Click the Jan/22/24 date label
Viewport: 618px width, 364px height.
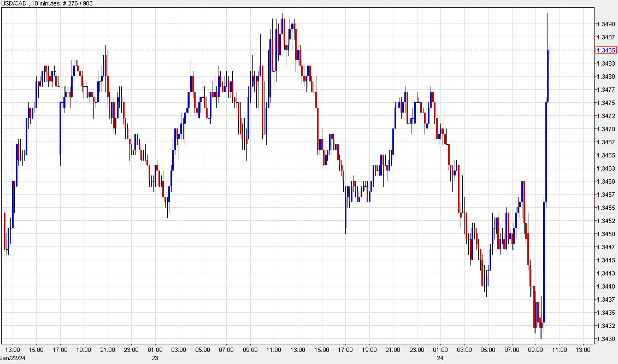pyautogui.click(x=13, y=358)
